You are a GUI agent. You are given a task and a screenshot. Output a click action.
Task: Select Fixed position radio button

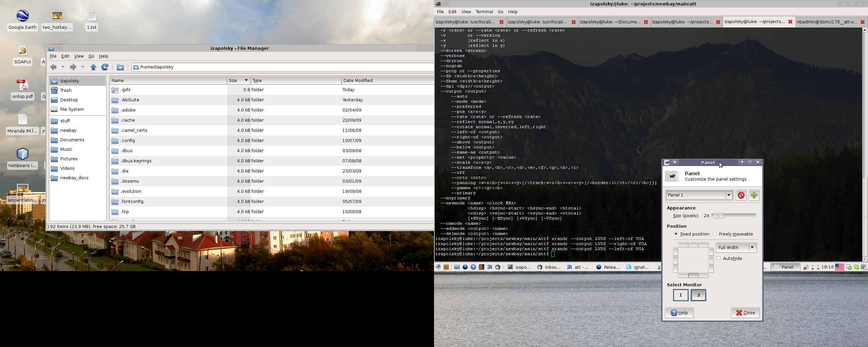(x=676, y=234)
